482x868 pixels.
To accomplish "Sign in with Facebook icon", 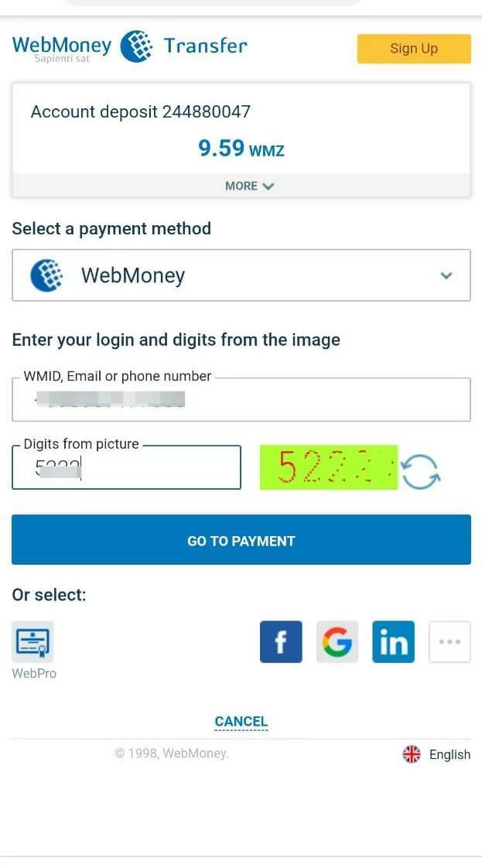I will 281,641.
